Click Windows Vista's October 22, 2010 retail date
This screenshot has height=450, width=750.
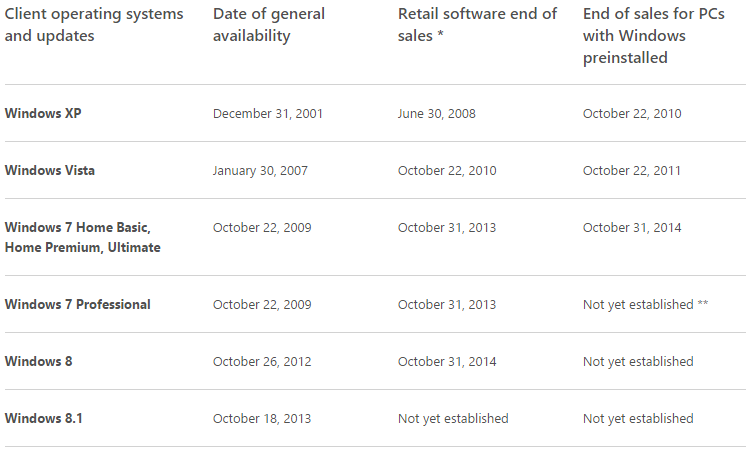(447, 171)
